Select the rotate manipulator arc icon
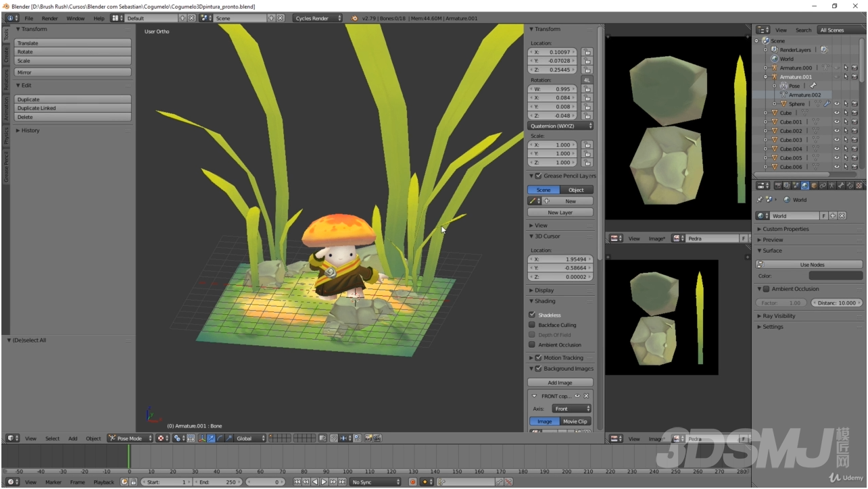Screen dimensions: 868x489 click(220, 438)
